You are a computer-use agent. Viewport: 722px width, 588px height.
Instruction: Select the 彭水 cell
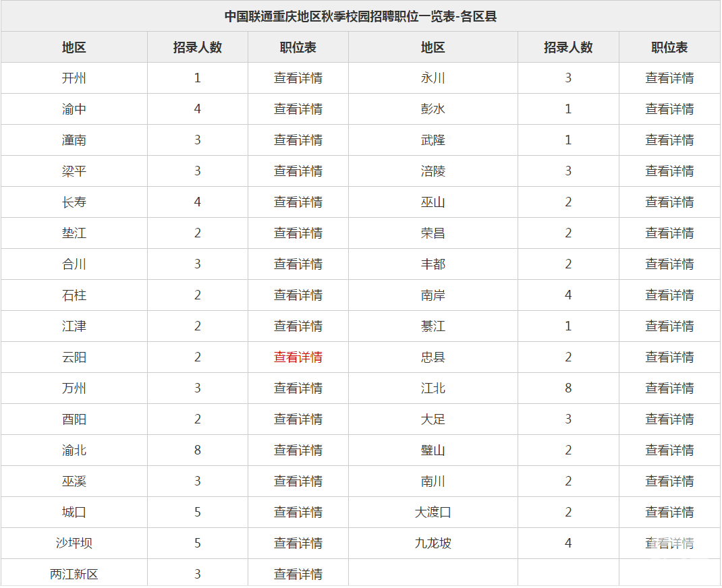pyautogui.click(x=433, y=109)
